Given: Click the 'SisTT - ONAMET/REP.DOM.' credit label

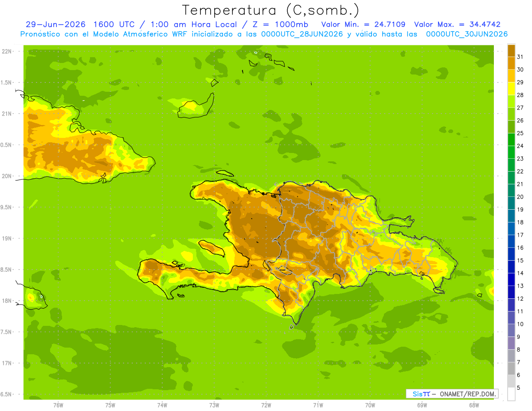Looking at the screenshot, I should tap(452, 394).
